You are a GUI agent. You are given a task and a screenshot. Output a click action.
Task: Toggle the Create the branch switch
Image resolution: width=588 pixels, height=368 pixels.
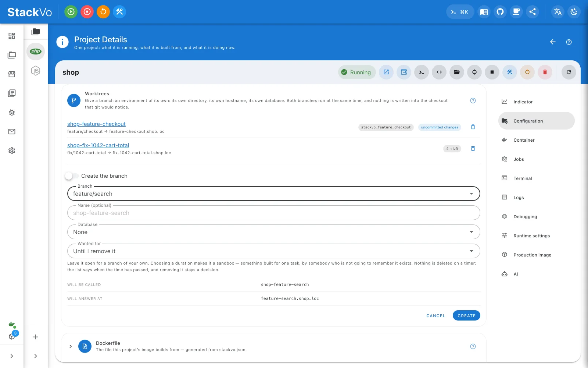72,176
